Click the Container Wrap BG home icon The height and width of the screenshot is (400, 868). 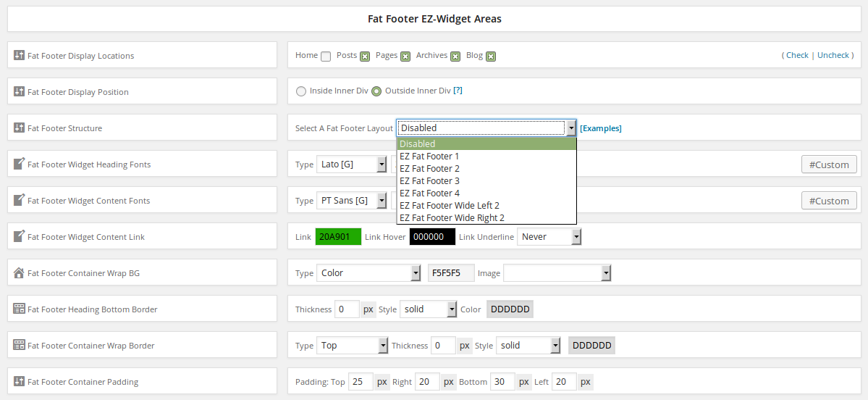19,272
